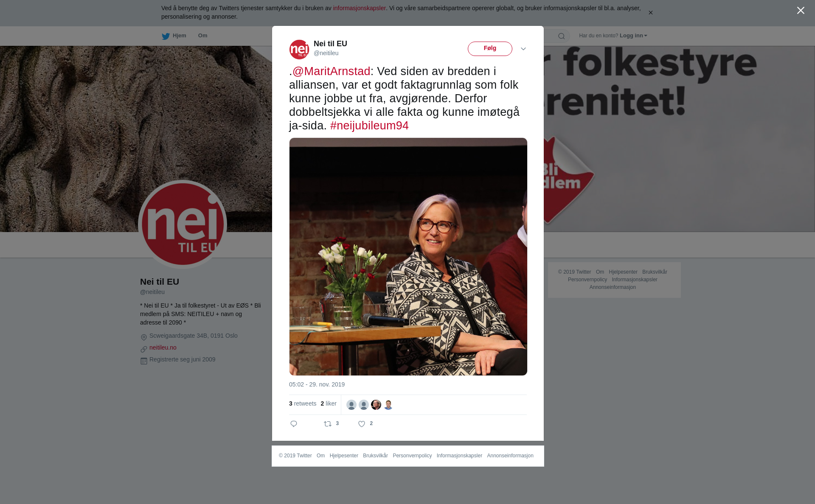
Task: Open the #neijubileum94 hashtag
Action: click(369, 126)
